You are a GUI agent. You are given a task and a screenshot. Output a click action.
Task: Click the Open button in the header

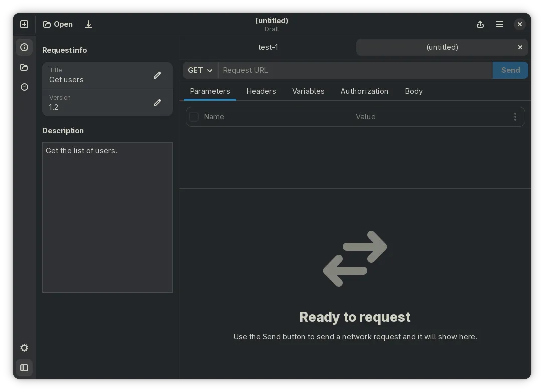[x=57, y=24]
